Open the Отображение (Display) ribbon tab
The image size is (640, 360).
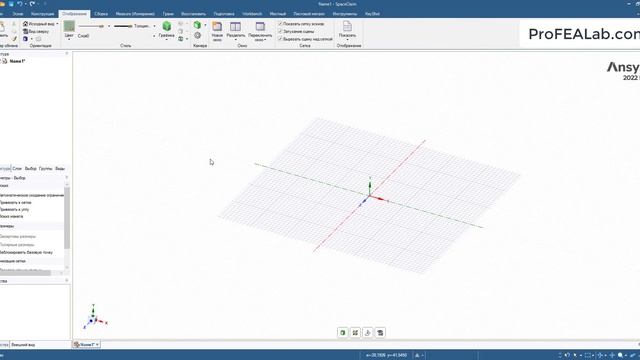74,14
